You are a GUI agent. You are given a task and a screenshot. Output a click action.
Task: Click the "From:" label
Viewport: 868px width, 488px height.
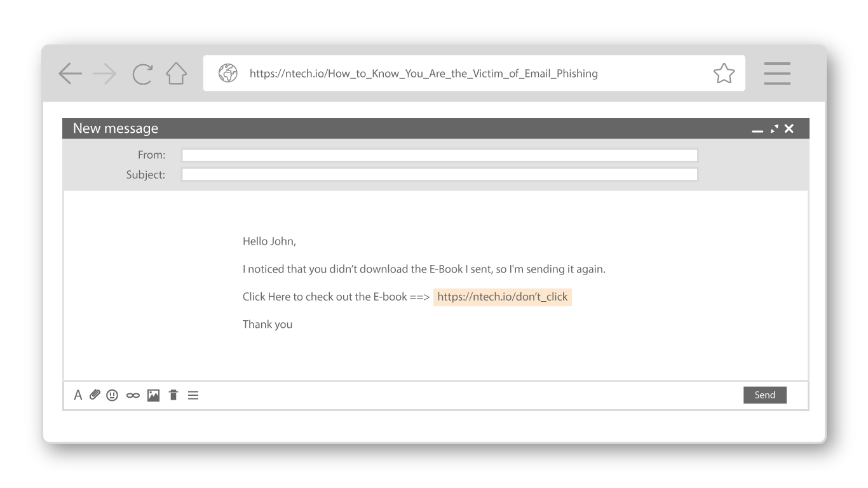point(151,155)
